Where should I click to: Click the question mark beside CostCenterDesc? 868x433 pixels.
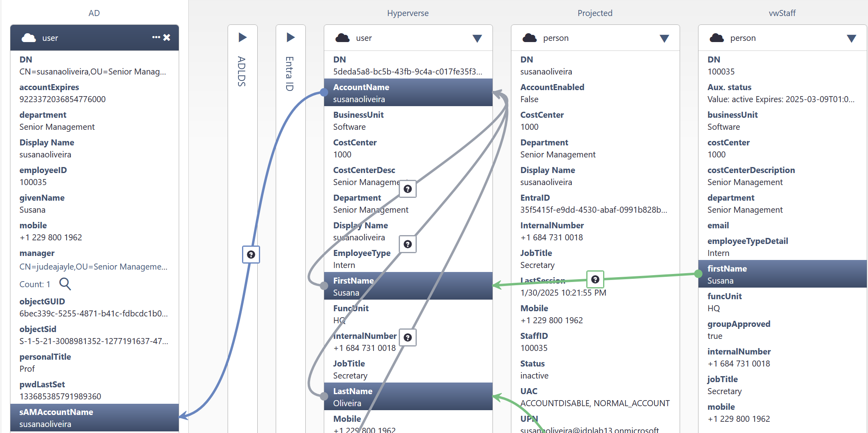pyautogui.click(x=408, y=189)
